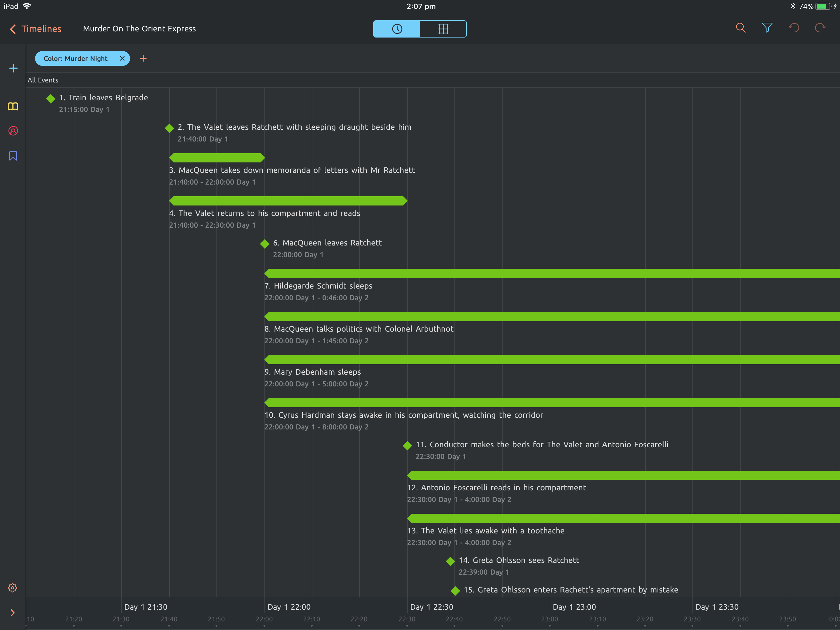Go back to Timelines list
This screenshot has height=630, width=840.
pos(35,29)
